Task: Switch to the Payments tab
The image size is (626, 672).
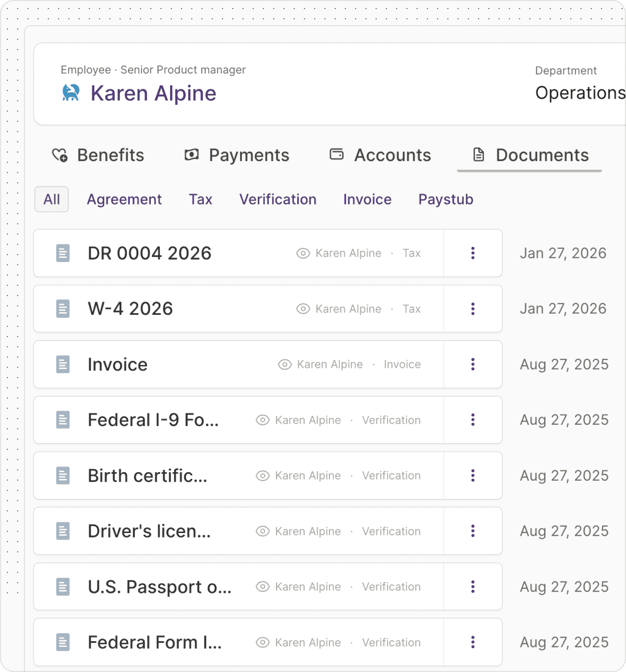Action: click(x=237, y=155)
